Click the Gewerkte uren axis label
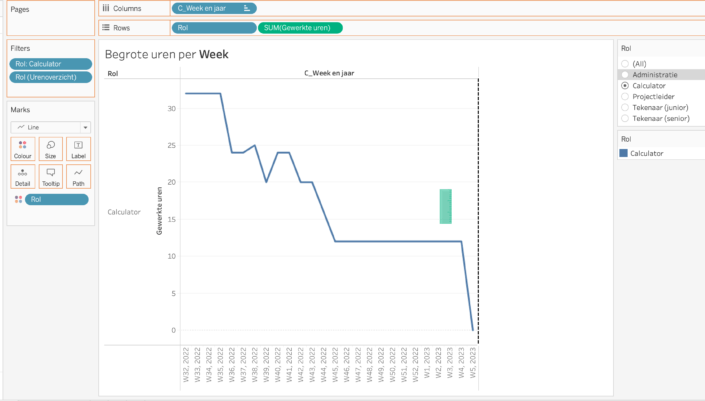Image resolution: width=705 pixels, height=401 pixels. tap(158, 212)
